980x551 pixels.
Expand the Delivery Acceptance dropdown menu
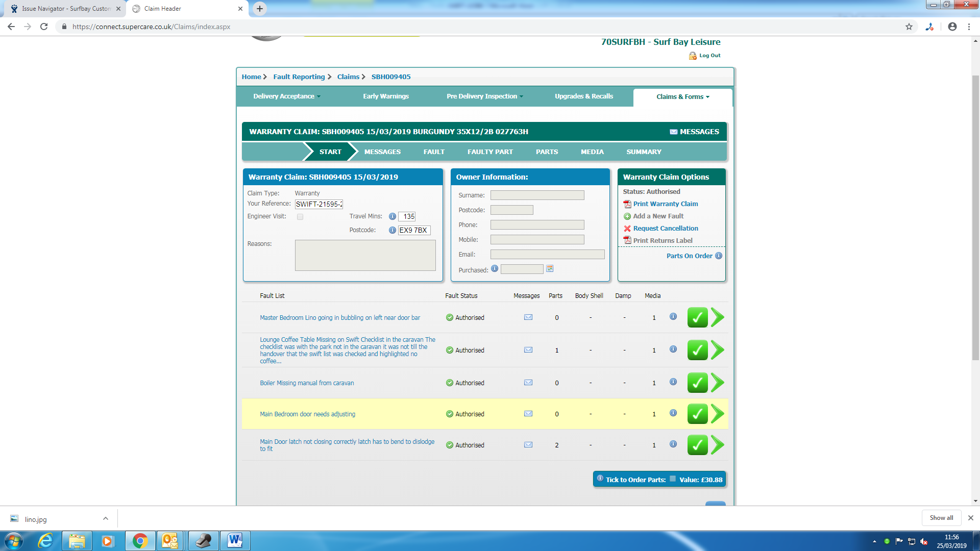(x=286, y=96)
